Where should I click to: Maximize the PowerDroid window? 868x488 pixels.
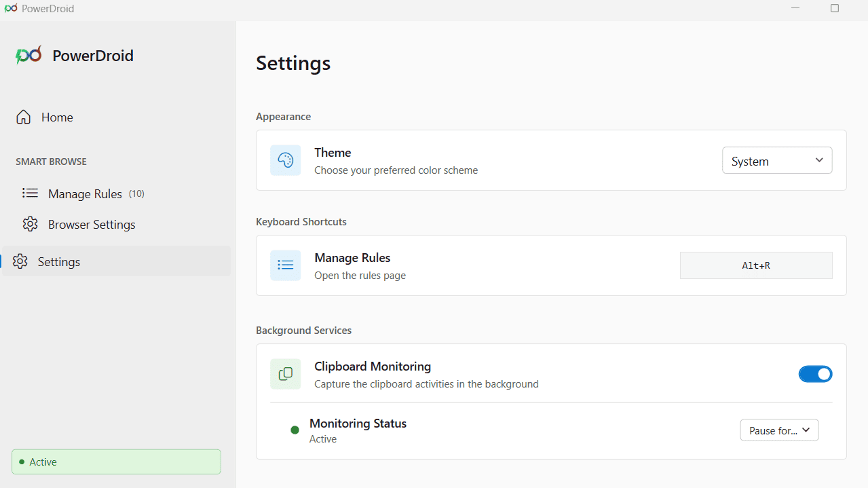(835, 9)
